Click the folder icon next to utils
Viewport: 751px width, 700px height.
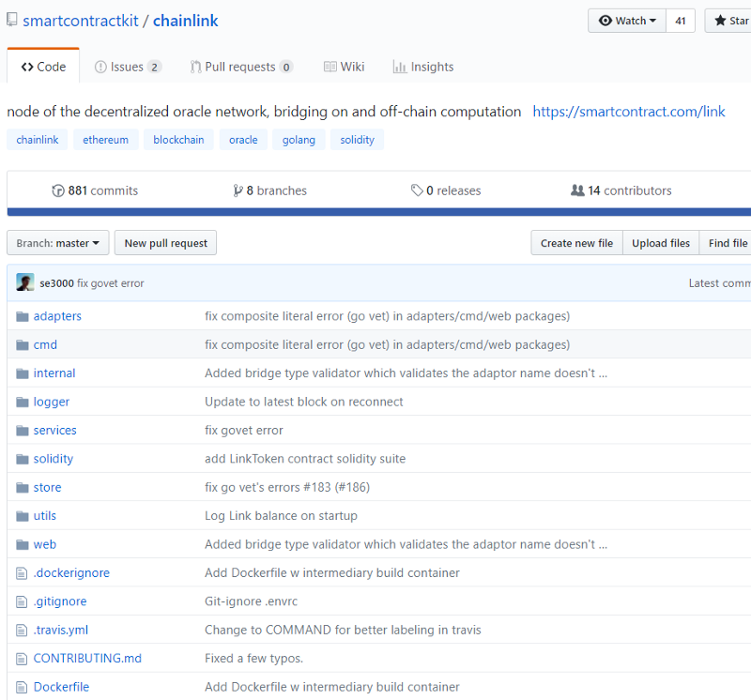coord(22,516)
